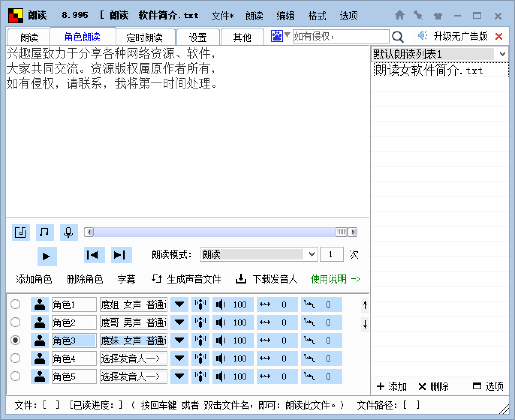Screen dimensions: 515x420
Task: Select the 角色4 radio button
Action: point(15,358)
